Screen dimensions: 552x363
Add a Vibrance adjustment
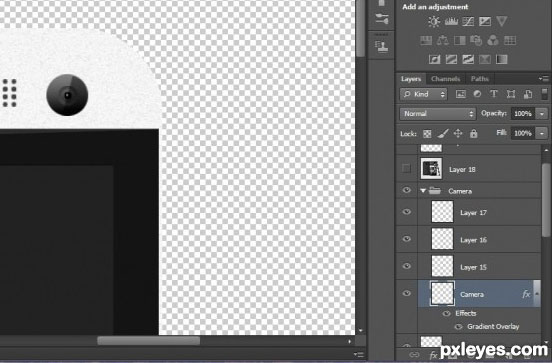tap(502, 22)
